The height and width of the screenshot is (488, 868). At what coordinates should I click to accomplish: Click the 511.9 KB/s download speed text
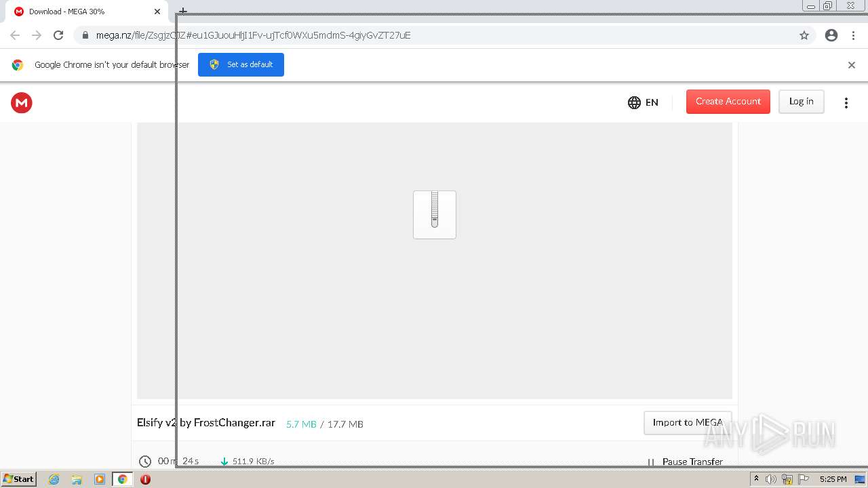[x=253, y=462]
